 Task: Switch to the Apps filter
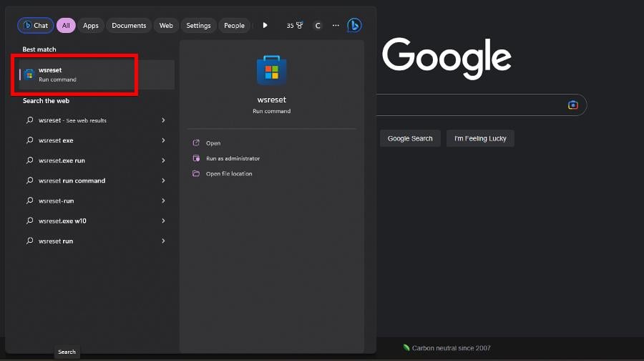point(91,26)
